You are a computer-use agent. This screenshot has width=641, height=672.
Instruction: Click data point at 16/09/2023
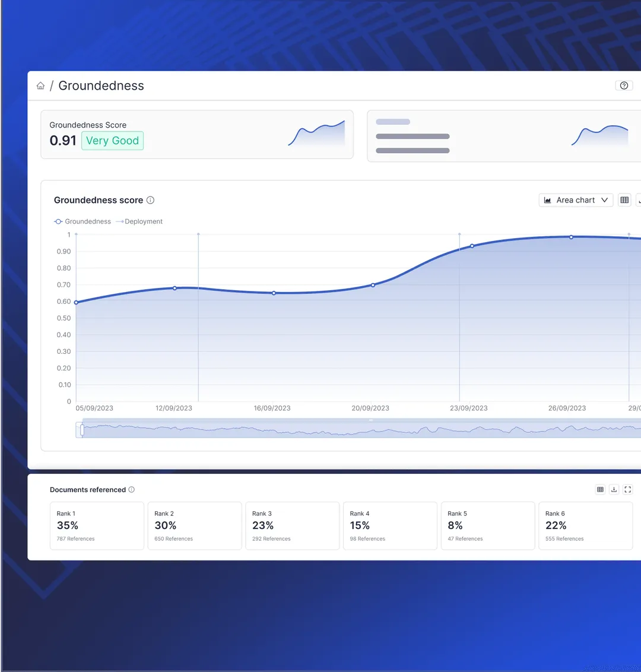274,293
